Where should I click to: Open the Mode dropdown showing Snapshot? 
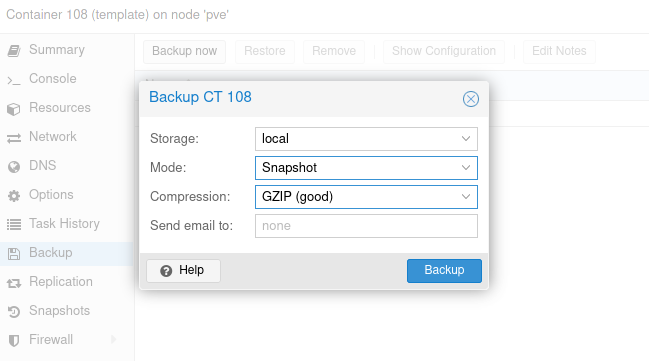coord(366,168)
